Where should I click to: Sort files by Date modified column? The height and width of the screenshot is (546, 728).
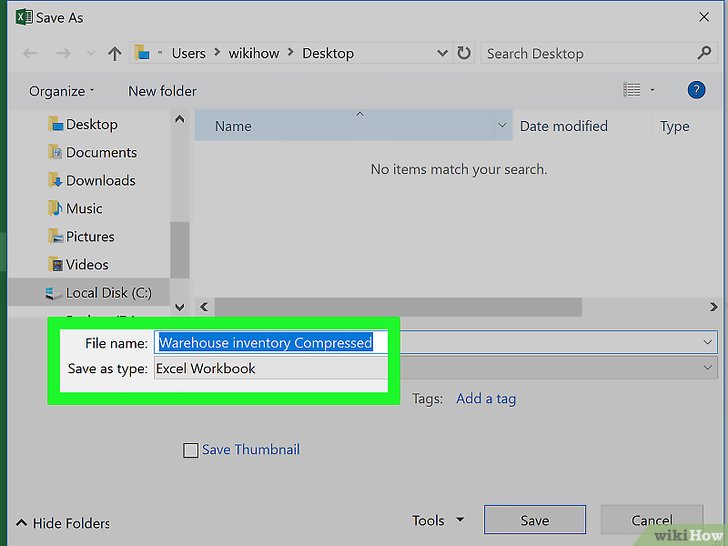click(564, 127)
